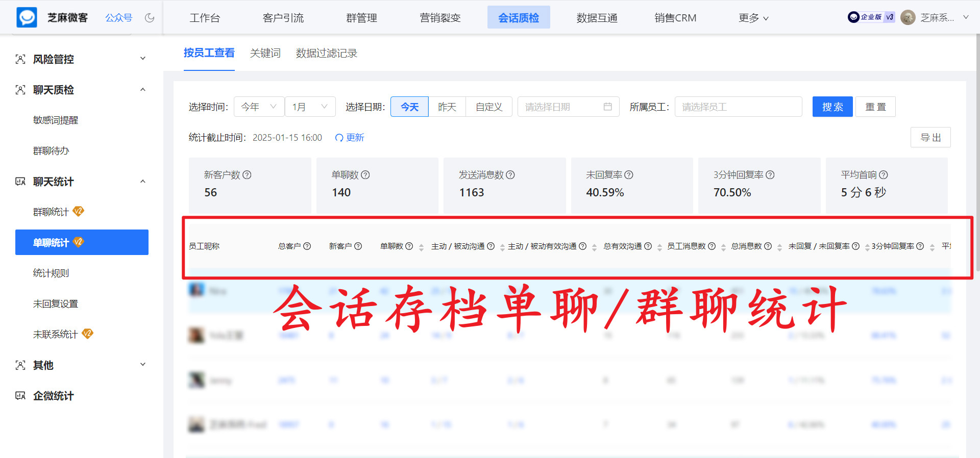Open the 营销裂变 top menu
Image resolution: width=980 pixels, height=458 pixels.
(x=440, y=18)
